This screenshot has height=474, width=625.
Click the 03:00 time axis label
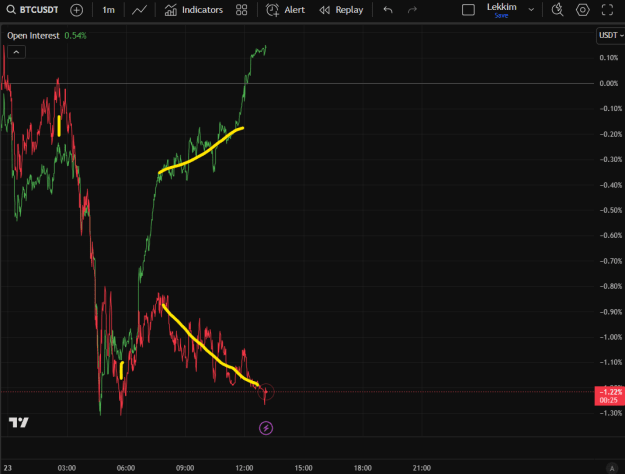(x=67, y=468)
